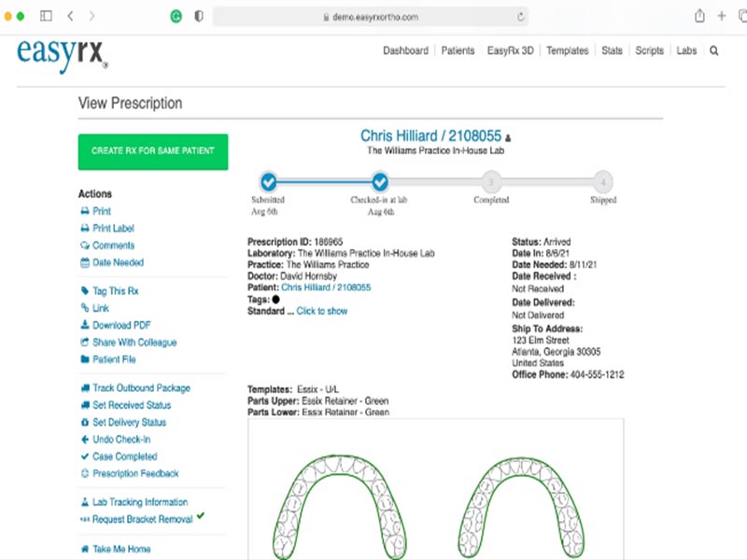Click the Link chain icon
This screenshot has height=560, width=747.
pyautogui.click(x=85, y=308)
